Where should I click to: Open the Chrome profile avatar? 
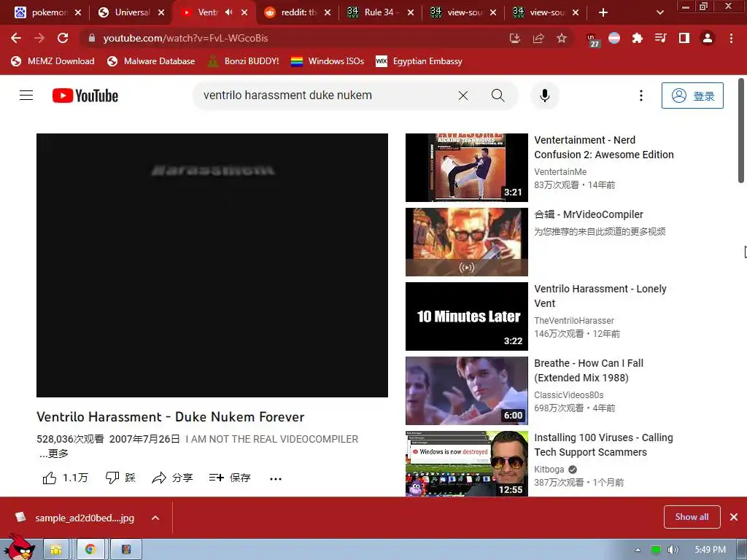click(708, 38)
